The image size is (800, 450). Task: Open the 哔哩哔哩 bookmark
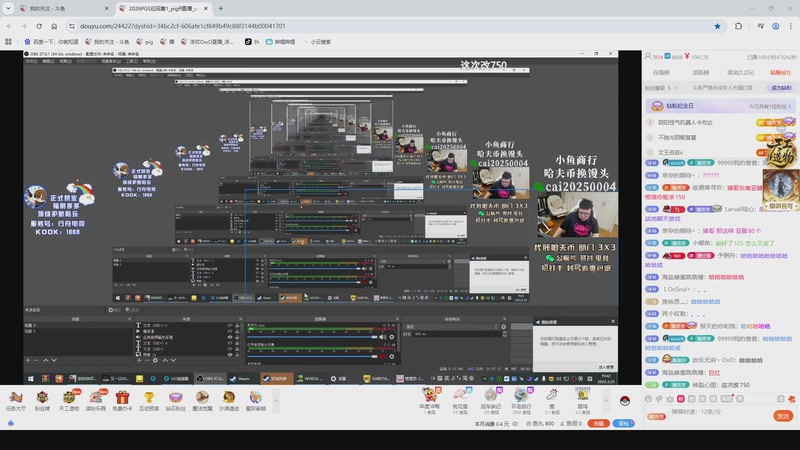[x=280, y=42]
